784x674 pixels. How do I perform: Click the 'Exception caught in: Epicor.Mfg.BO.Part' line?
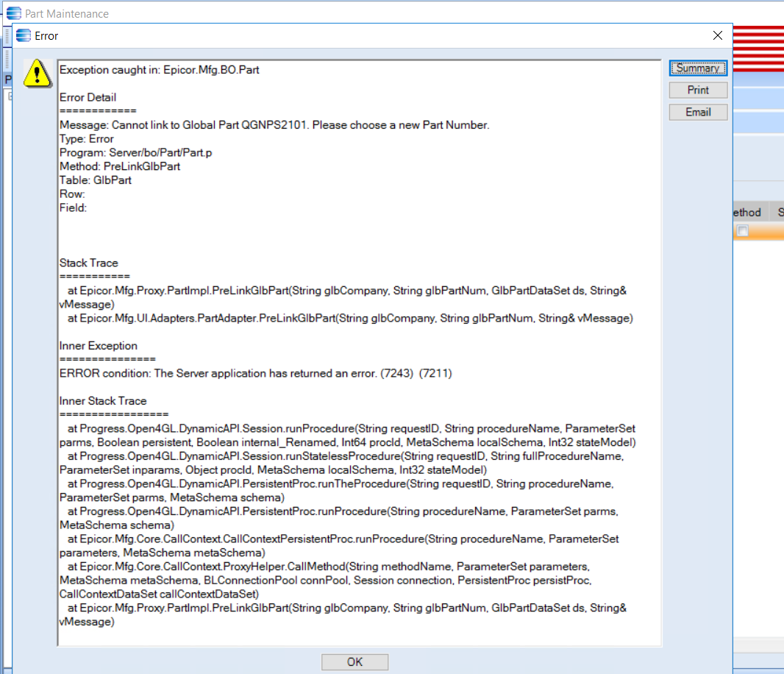point(159,70)
